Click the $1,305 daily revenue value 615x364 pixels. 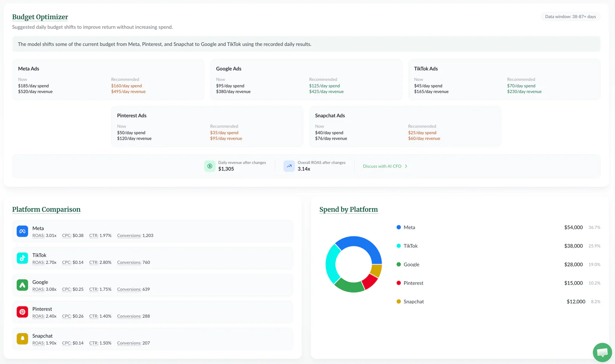[x=226, y=169]
